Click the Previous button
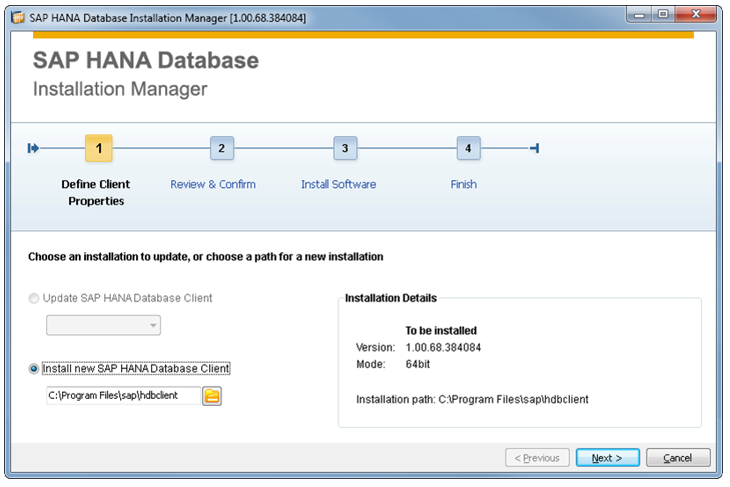730x487 pixels. pos(537,458)
